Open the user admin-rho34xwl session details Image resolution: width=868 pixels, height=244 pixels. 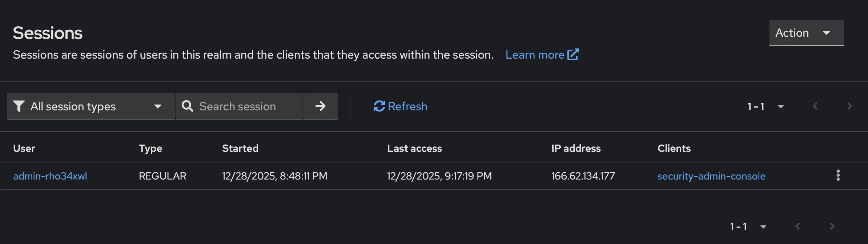(x=50, y=176)
